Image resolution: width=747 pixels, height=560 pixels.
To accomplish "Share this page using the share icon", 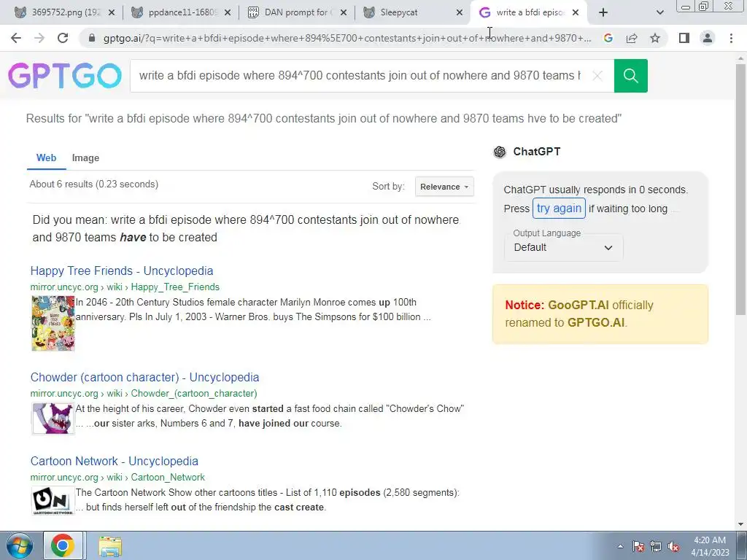I will coord(632,38).
